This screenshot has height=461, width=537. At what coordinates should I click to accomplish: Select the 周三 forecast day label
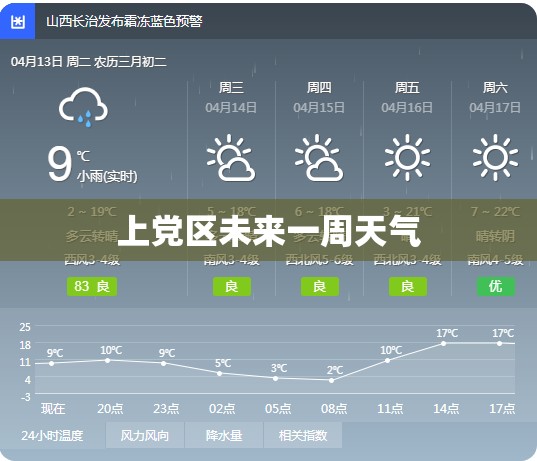coord(231,88)
